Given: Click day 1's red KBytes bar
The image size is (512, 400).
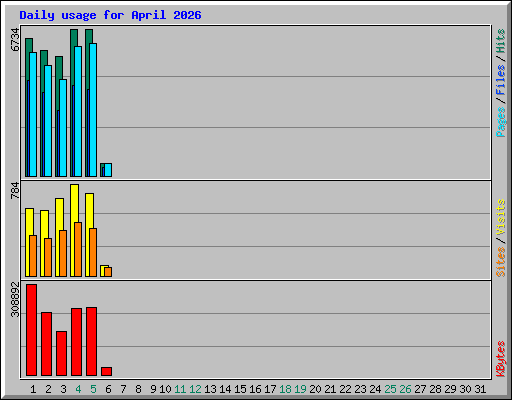Looking at the screenshot, I should (32, 330).
